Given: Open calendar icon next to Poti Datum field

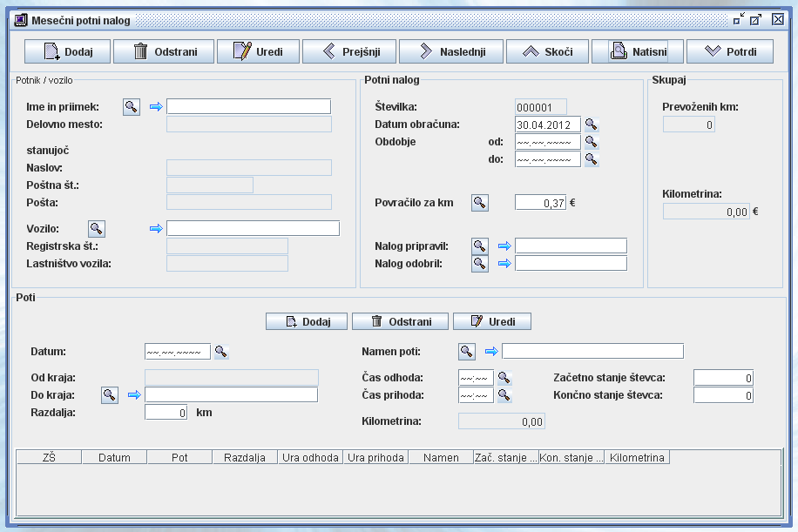Looking at the screenshot, I should point(221,352).
